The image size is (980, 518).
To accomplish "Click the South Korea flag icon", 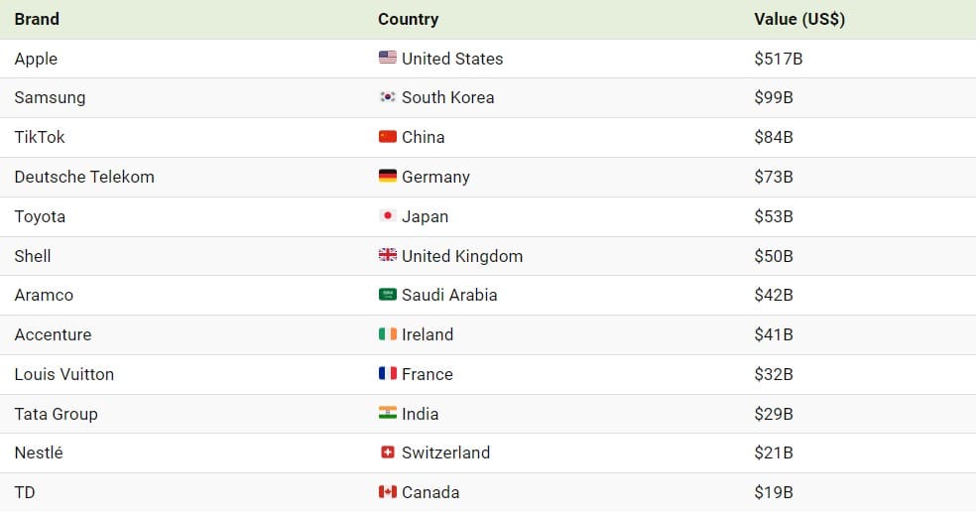I will (x=387, y=97).
